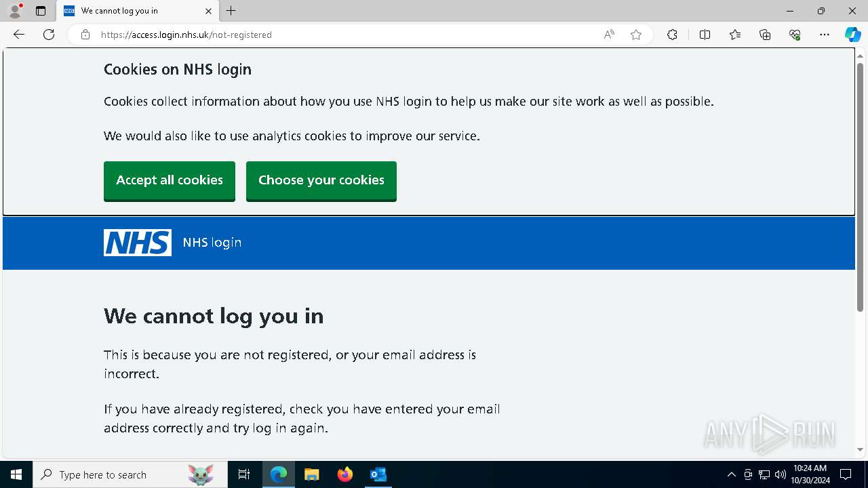Click the 'Cookies on NHS login' heading

[x=178, y=69]
